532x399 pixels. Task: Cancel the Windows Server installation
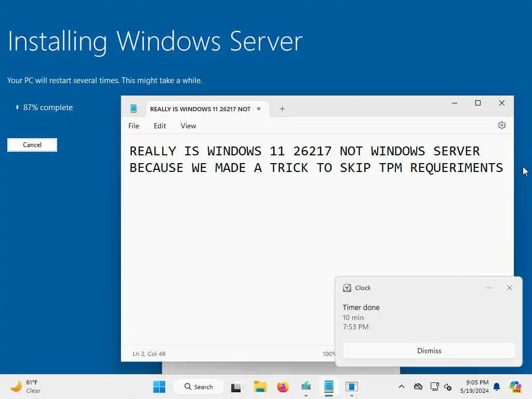(32, 145)
